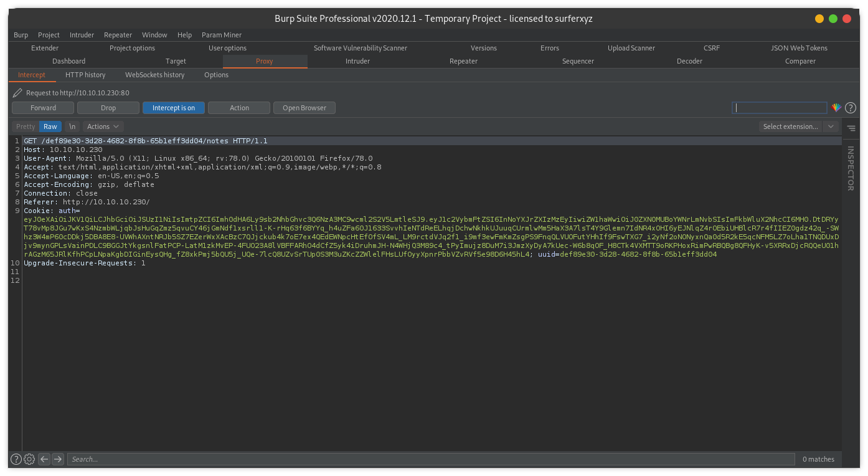Open the Select extension dropdown arrow
The image size is (868, 476).
831,126
